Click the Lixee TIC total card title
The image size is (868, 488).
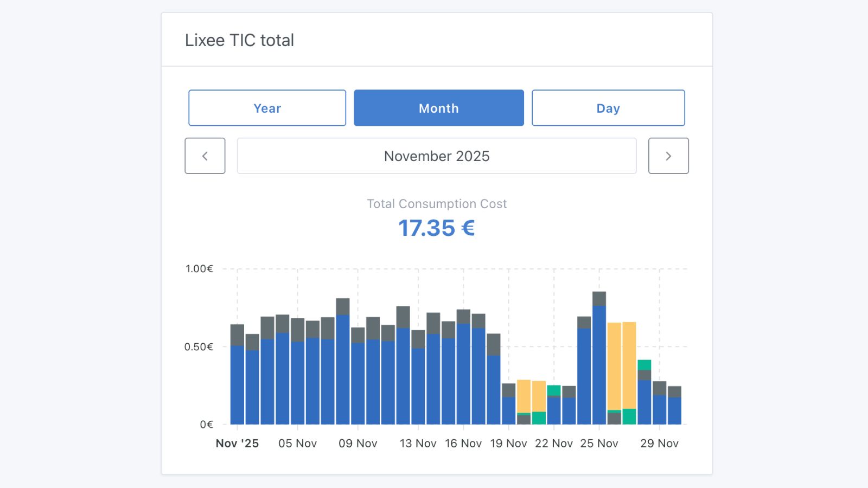[239, 40]
